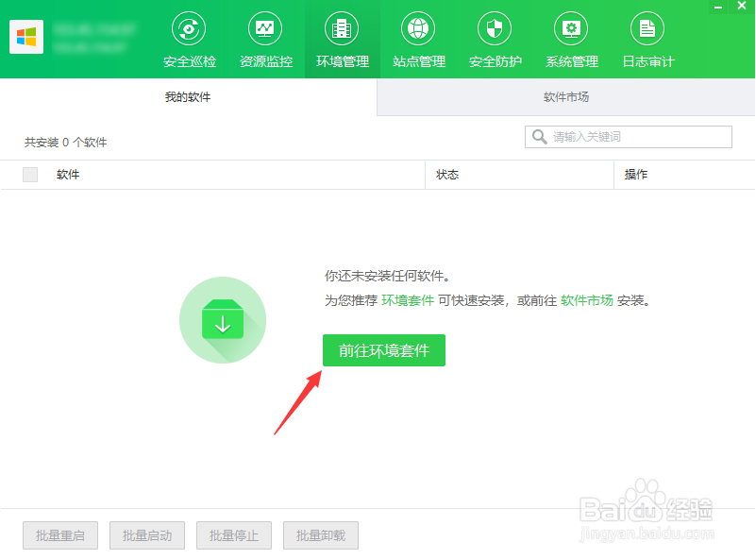Open the 环境管理 environment management icon
The width and height of the screenshot is (756, 559).
click(x=342, y=38)
